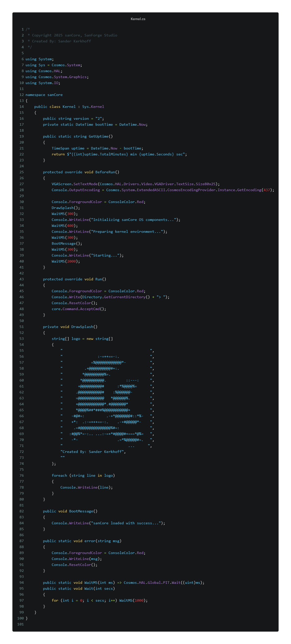Place cursor on the SetTextMode call
The height and width of the screenshot is (644, 291).
pyautogui.click(x=85, y=184)
